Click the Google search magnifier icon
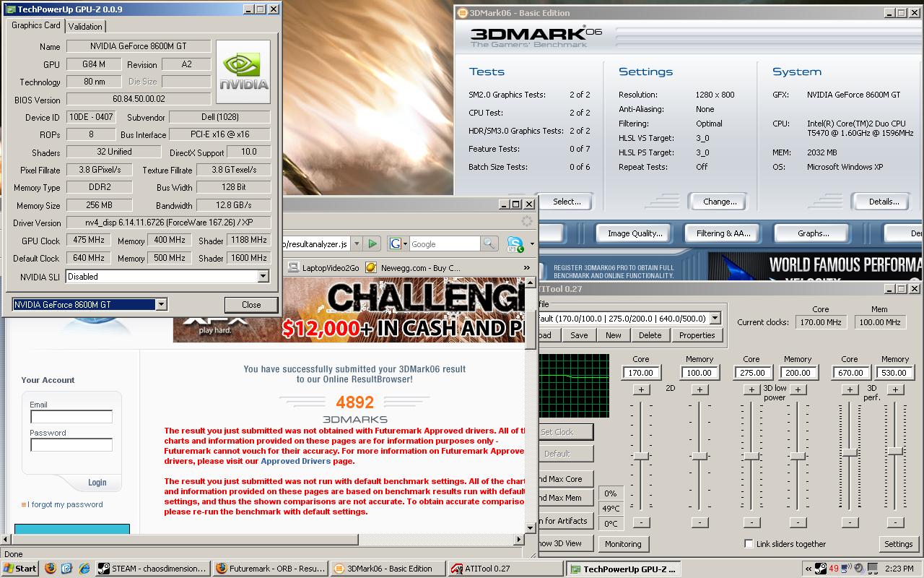The height and width of the screenshot is (578, 924). click(x=489, y=243)
